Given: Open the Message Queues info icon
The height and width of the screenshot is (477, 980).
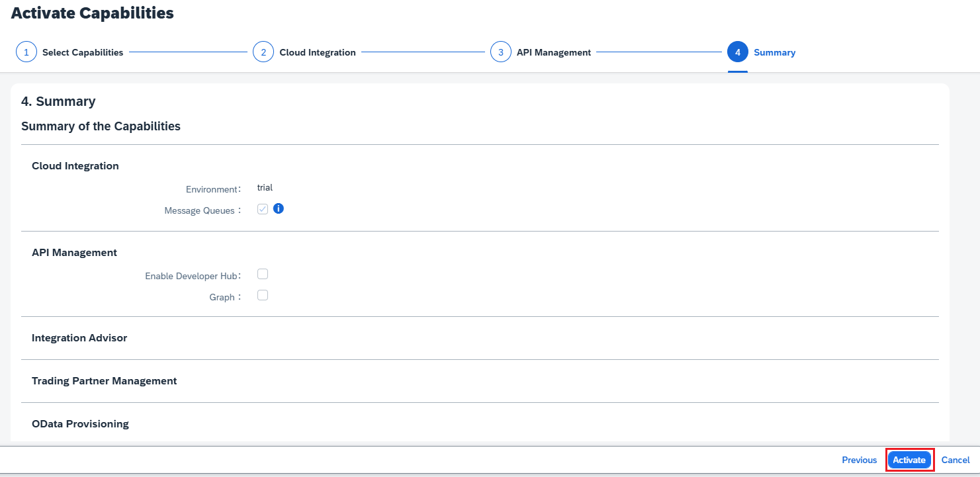Looking at the screenshot, I should pos(279,208).
